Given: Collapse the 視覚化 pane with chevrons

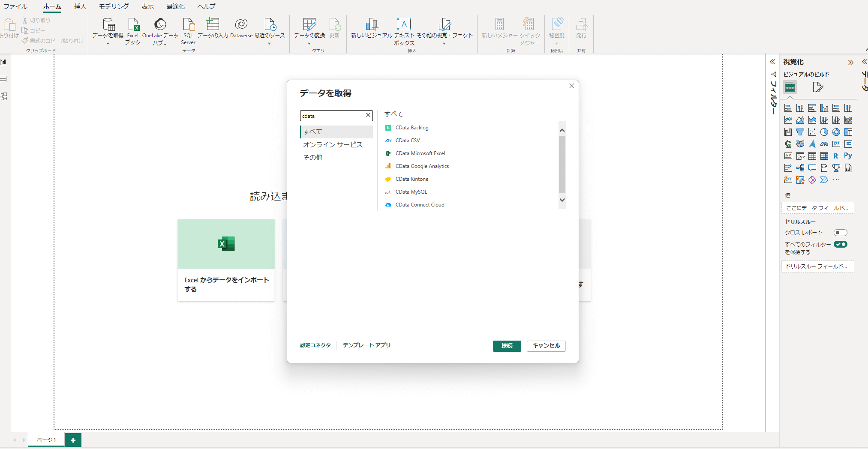Looking at the screenshot, I should click(850, 63).
